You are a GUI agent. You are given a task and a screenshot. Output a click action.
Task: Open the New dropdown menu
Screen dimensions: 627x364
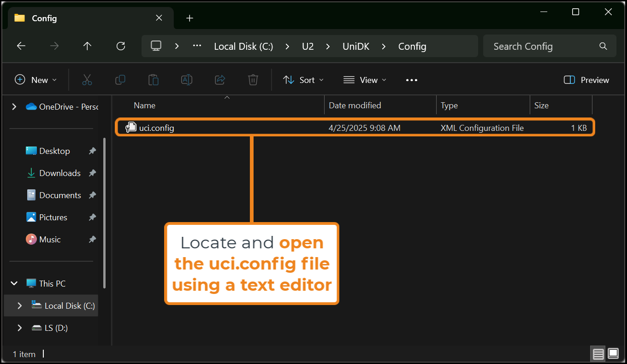[x=36, y=80]
